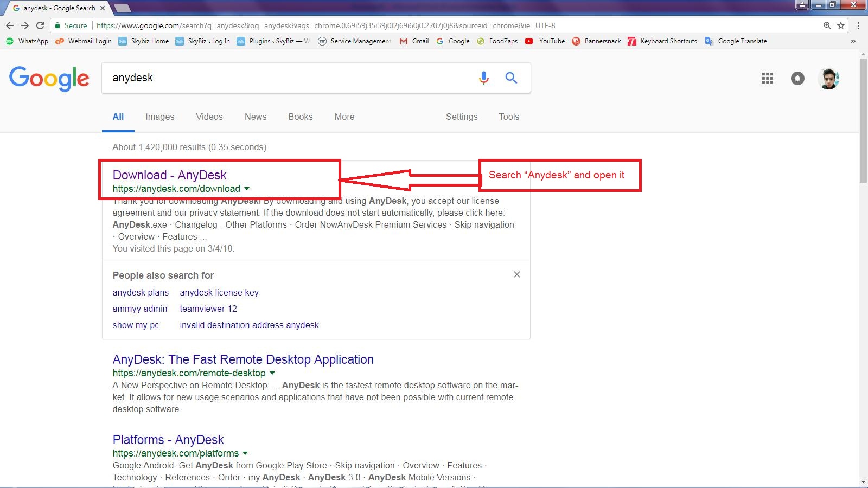Screen dimensions: 868x488
Task: Open the Google apps grid
Action: point(767,79)
